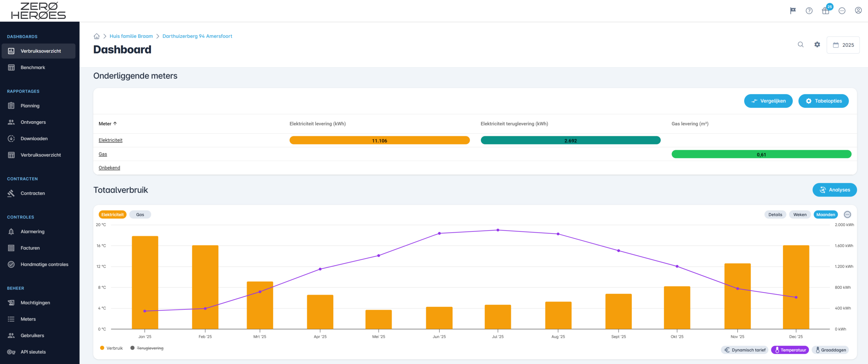Open the user profile icon

858,11
